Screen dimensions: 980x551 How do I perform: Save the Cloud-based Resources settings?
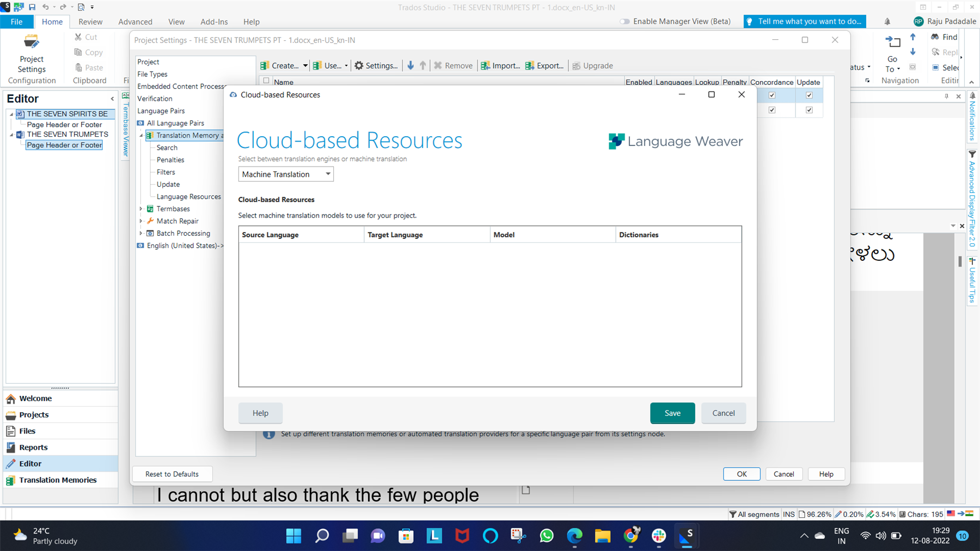[672, 413]
